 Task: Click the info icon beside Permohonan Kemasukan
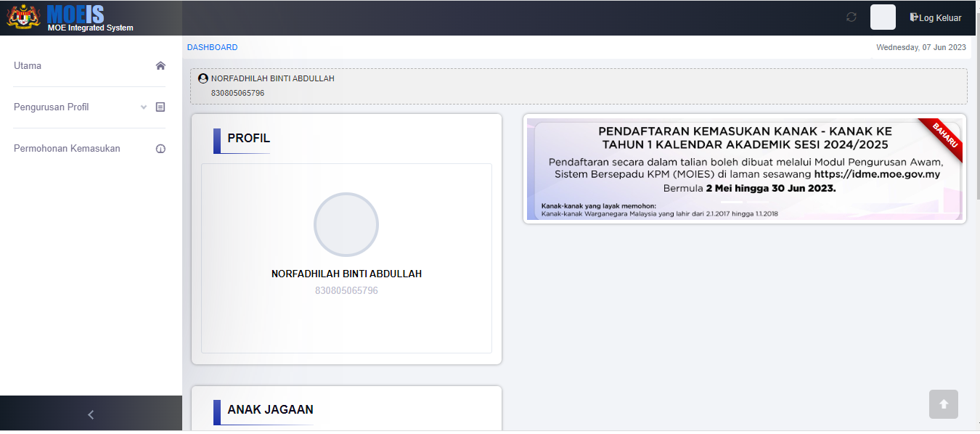(160, 149)
